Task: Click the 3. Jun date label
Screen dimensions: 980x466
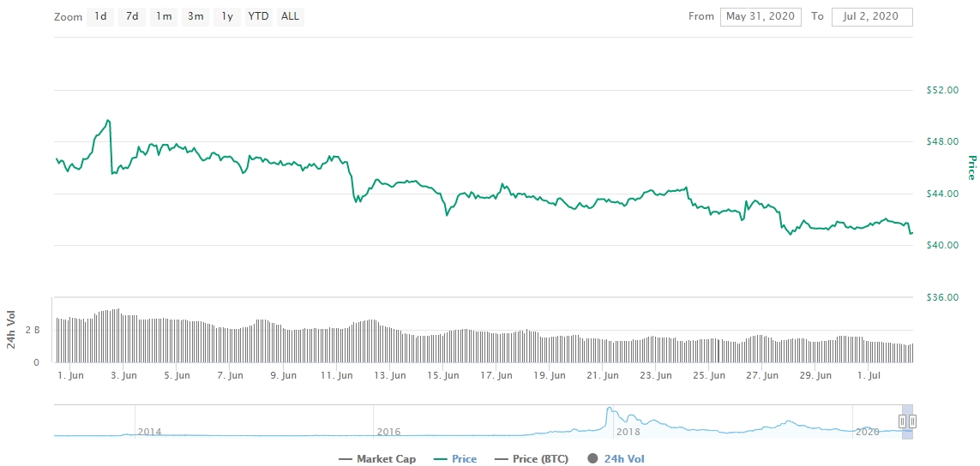Action: coord(123,376)
